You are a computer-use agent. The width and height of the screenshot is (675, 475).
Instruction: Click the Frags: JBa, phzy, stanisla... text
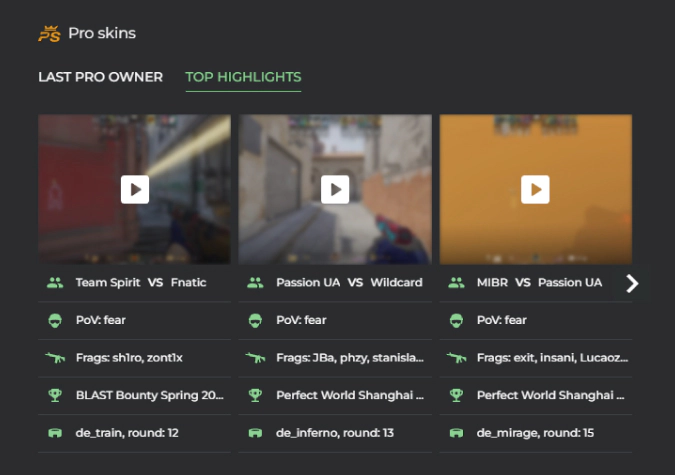click(350, 357)
